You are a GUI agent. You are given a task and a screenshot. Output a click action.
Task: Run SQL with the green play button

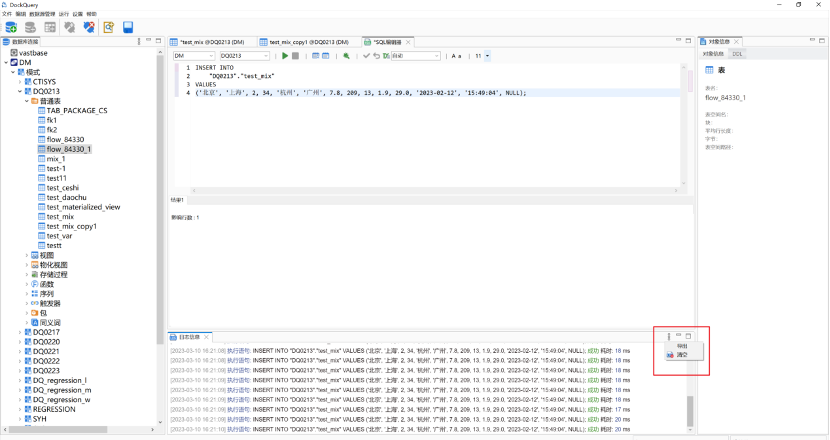285,56
